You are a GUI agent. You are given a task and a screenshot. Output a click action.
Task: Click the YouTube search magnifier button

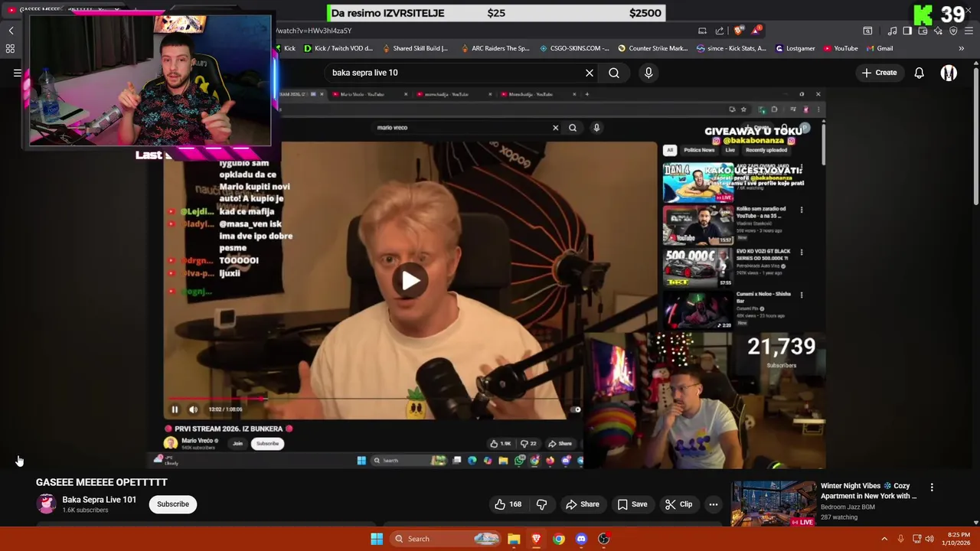click(x=614, y=73)
